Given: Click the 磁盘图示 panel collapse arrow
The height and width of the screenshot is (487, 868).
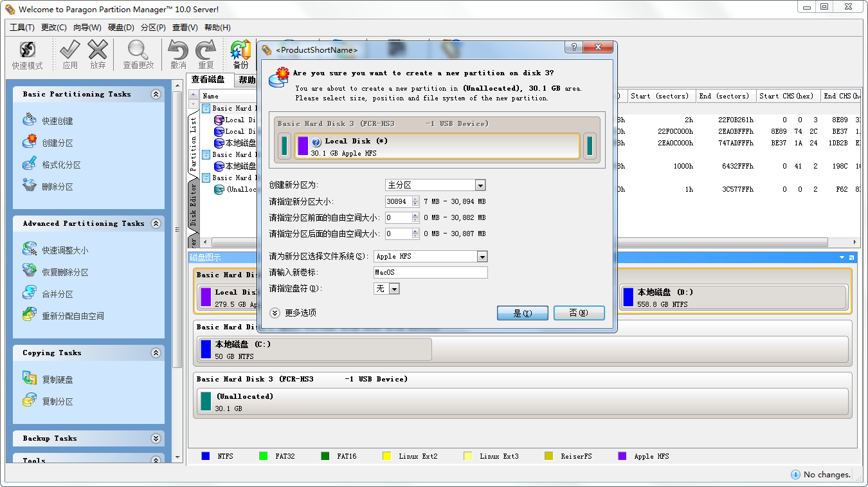Looking at the screenshot, I should coord(842,257).
